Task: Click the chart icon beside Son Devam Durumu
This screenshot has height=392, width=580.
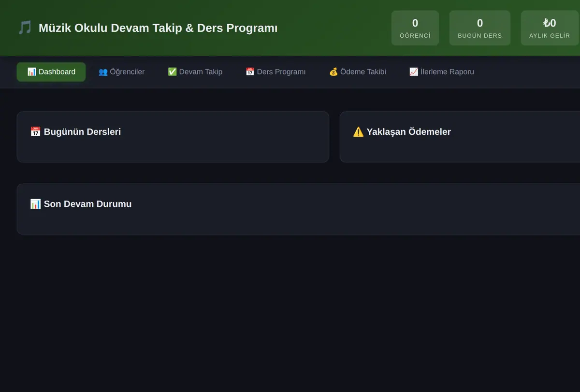Action: pos(35,204)
